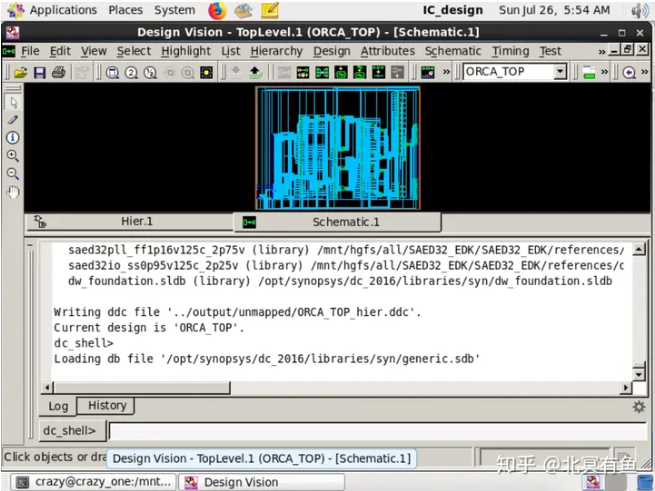Viewport: 655px width, 491px height.
Task: Switch to the Hier.1 tab
Action: pyautogui.click(x=129, y=221)
